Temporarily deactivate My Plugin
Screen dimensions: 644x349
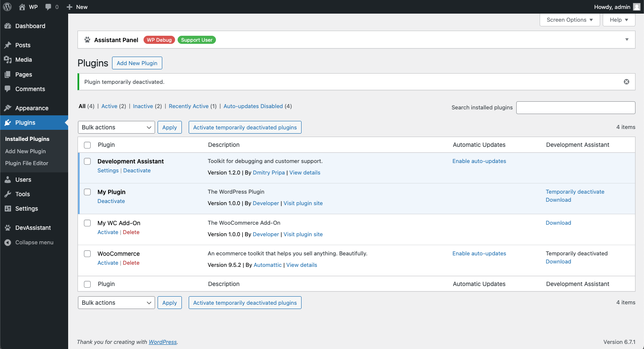pyautogui.click(x=575, y=192)
